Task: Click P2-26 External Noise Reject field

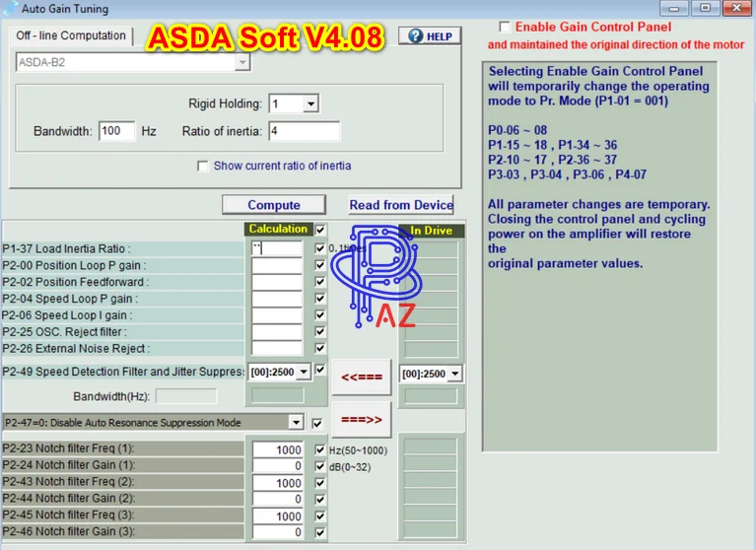Action: (277, 348)
